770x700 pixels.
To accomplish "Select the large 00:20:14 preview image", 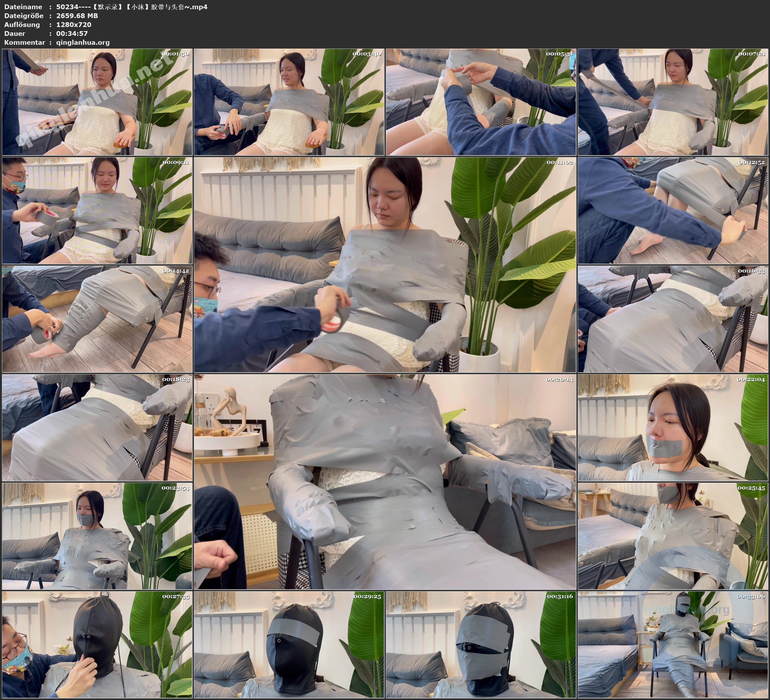I will (385, 481).
